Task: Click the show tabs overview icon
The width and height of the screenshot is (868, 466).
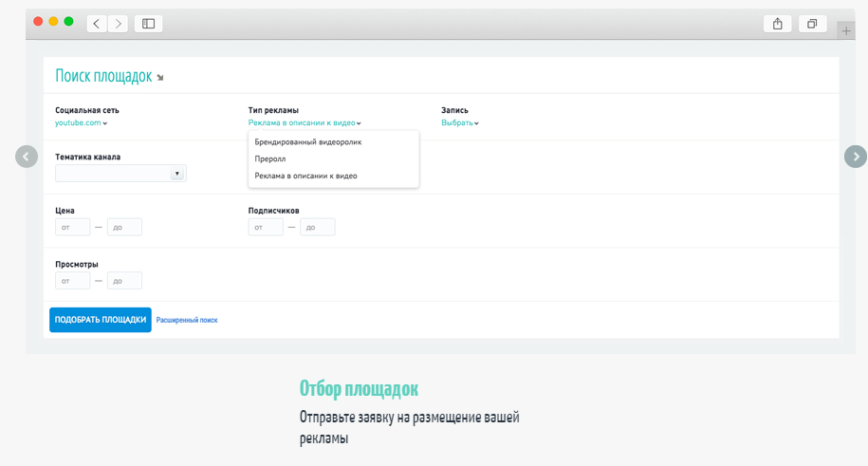Action: coord(812,24)
